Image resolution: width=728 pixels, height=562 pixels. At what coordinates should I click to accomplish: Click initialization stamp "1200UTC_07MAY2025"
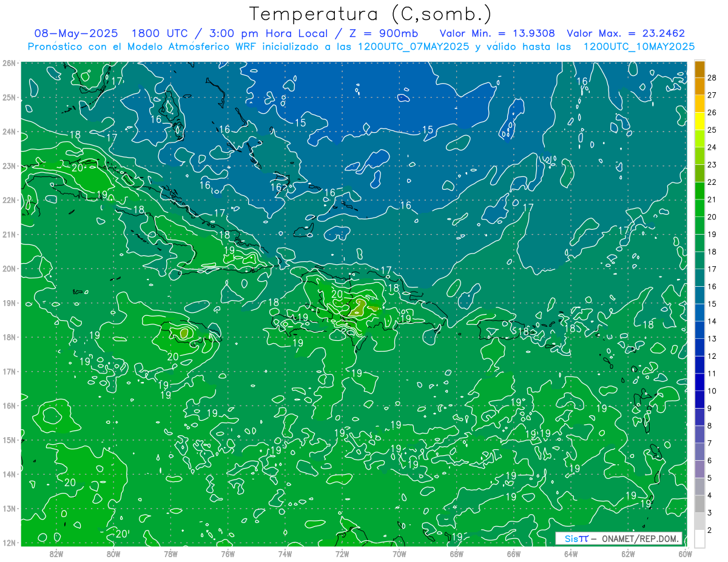click(414, 46)
